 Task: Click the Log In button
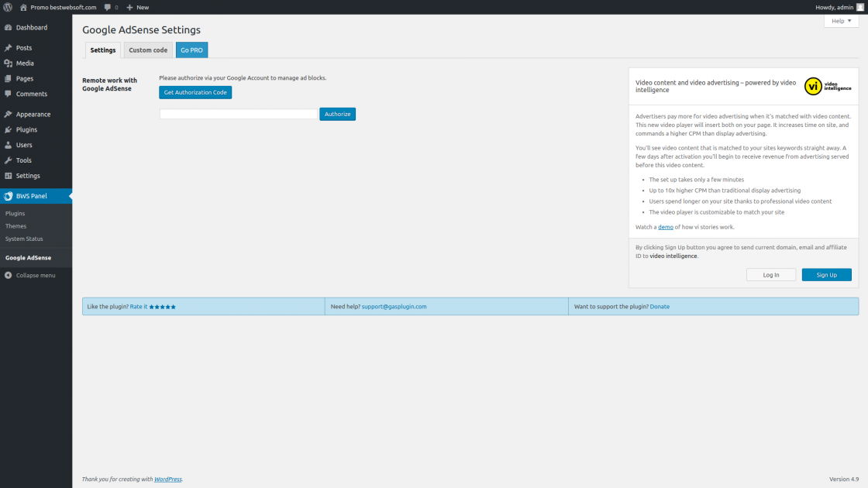tap(770, 275)
